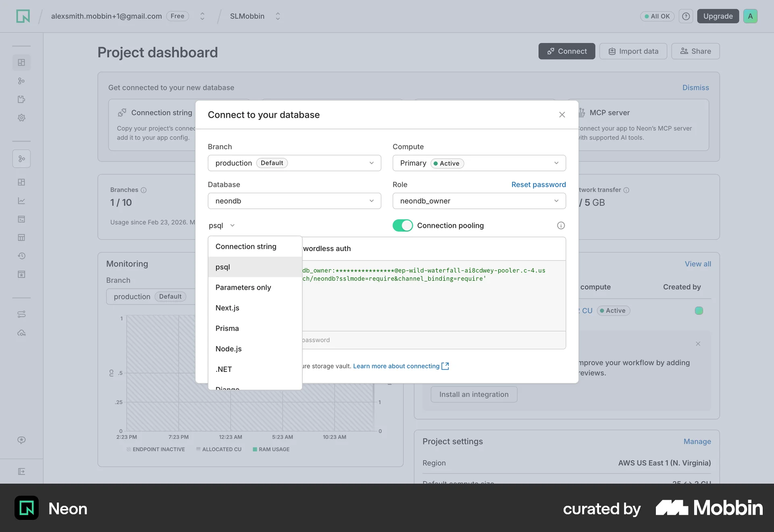This screenshot has width=774, height=532.
Task: Click the boxed branch selector icon in sidebar
Action: pyautogui.click(x=21, y=159)
